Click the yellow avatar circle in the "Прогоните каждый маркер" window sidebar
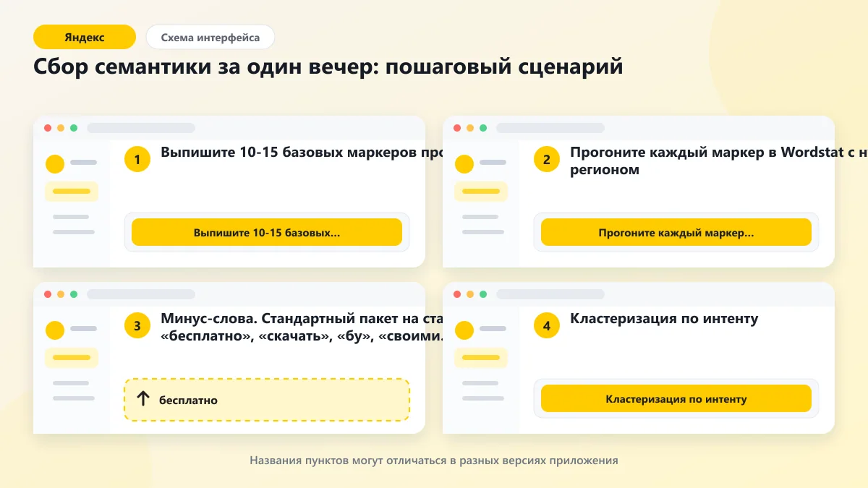 [464, 164]
